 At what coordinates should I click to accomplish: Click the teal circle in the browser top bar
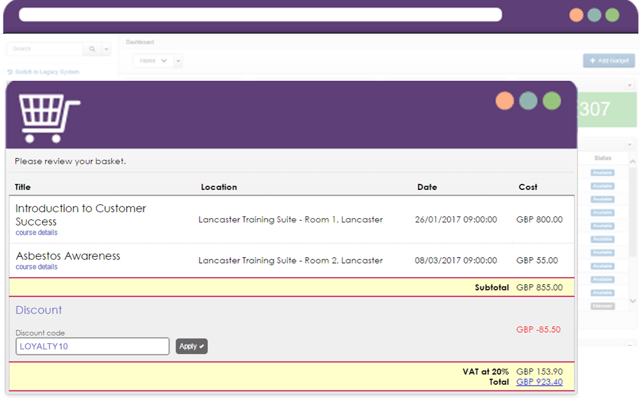tap(594, 15)
